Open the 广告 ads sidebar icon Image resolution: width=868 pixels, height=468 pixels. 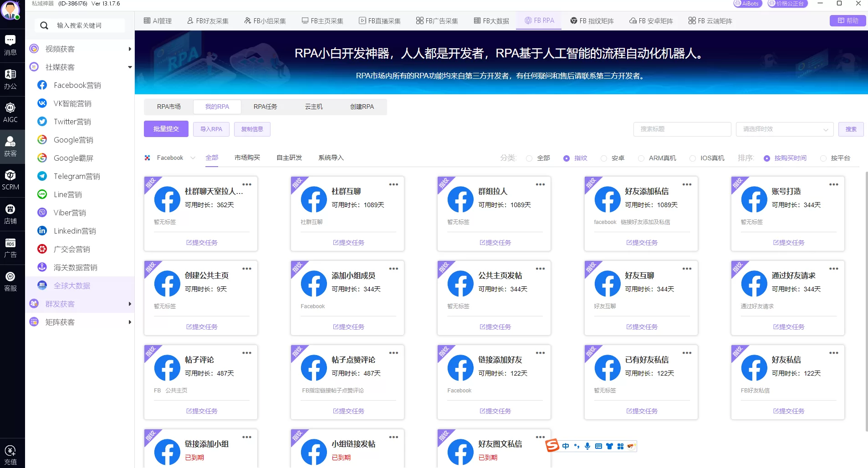coord(10,247)
